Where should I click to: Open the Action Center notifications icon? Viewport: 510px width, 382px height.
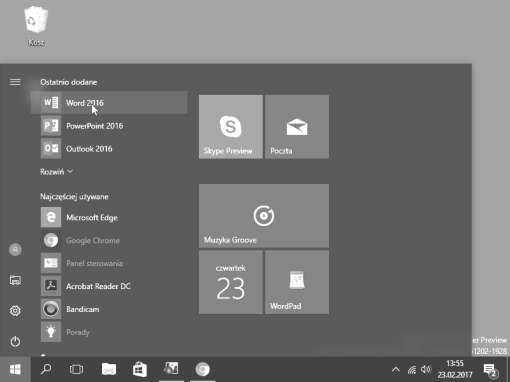point(490,369)
